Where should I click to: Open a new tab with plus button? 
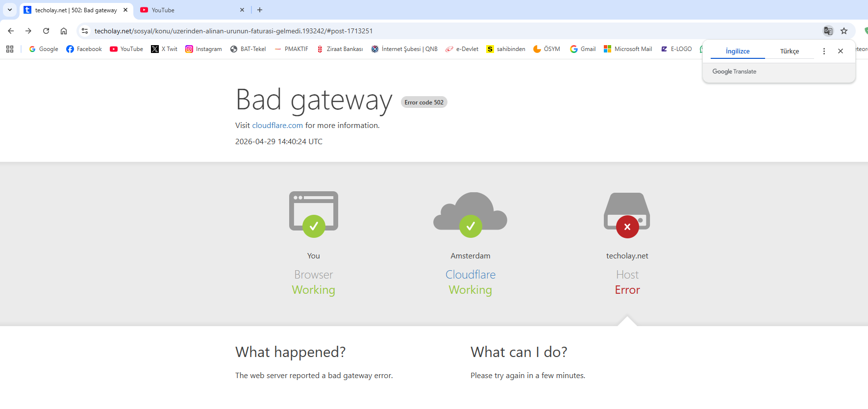[260, 10]
